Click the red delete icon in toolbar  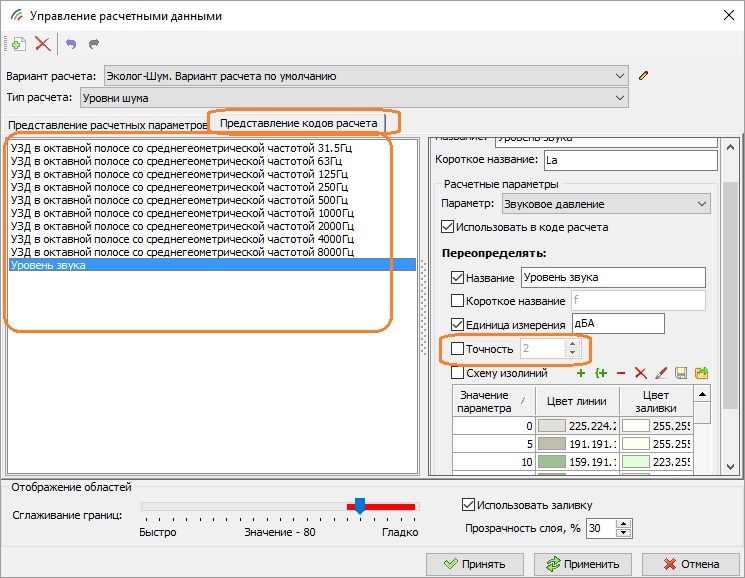pyautogui.click(x=42, y=44)
